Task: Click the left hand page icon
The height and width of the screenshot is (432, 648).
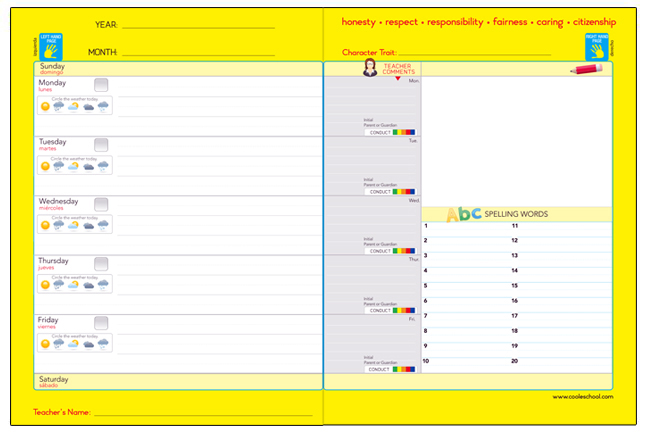Action: (50, 45)
